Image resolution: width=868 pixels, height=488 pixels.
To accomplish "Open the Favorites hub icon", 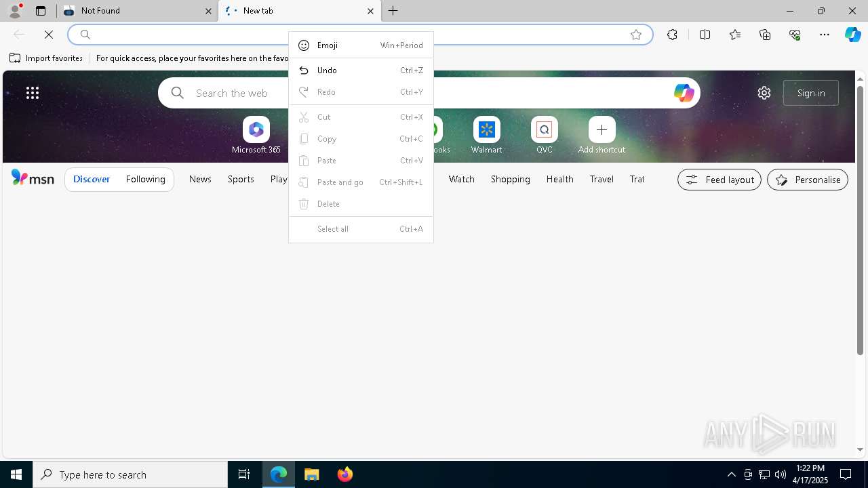I will [x=735, y=35].
